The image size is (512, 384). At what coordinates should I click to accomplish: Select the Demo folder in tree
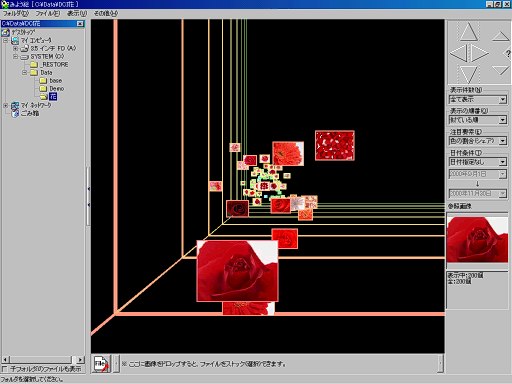tap(57, 89)
